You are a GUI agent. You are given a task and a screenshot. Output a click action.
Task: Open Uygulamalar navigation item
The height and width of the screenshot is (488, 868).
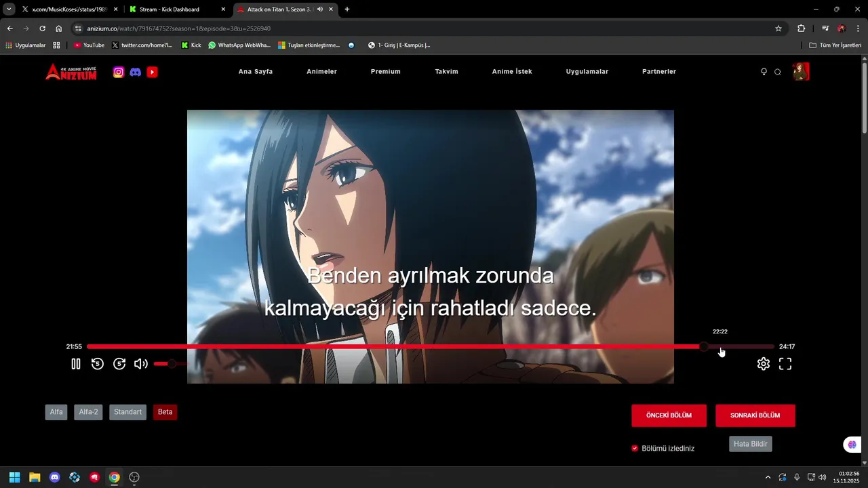click(x=587, y=72)
